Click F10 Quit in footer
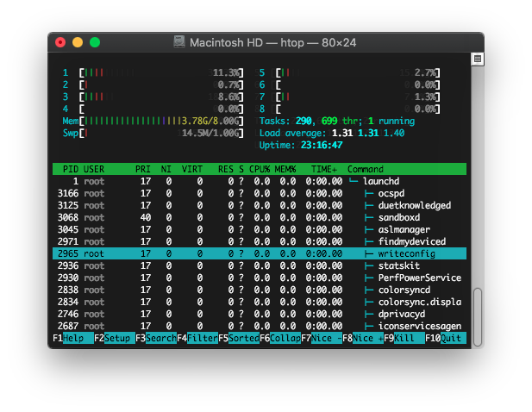Image resolution: width=532 pixels, height=412 pixels. (x=446, y=338)
